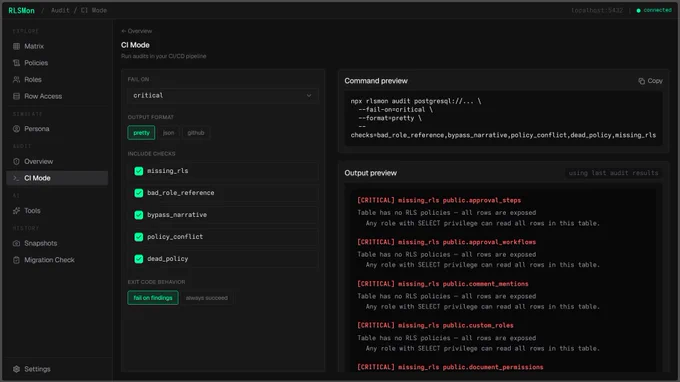Click the public.custom_roles critical finding
680x382 pixels.
coord(435,325)
